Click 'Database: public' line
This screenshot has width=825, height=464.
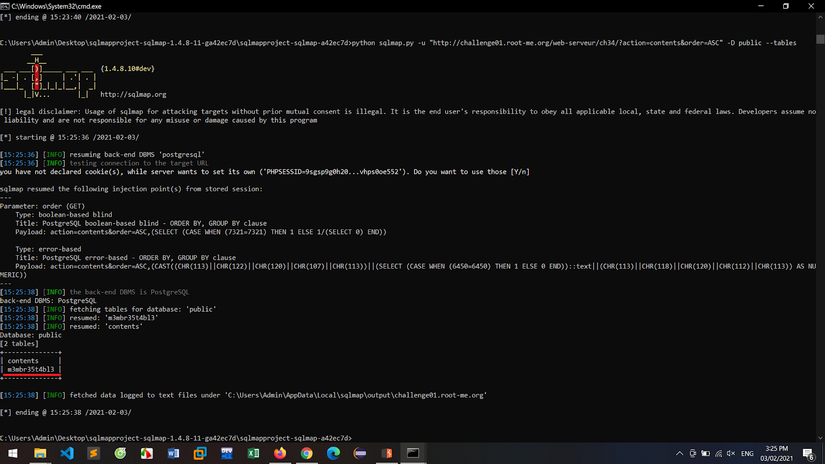tap(31, 335)
